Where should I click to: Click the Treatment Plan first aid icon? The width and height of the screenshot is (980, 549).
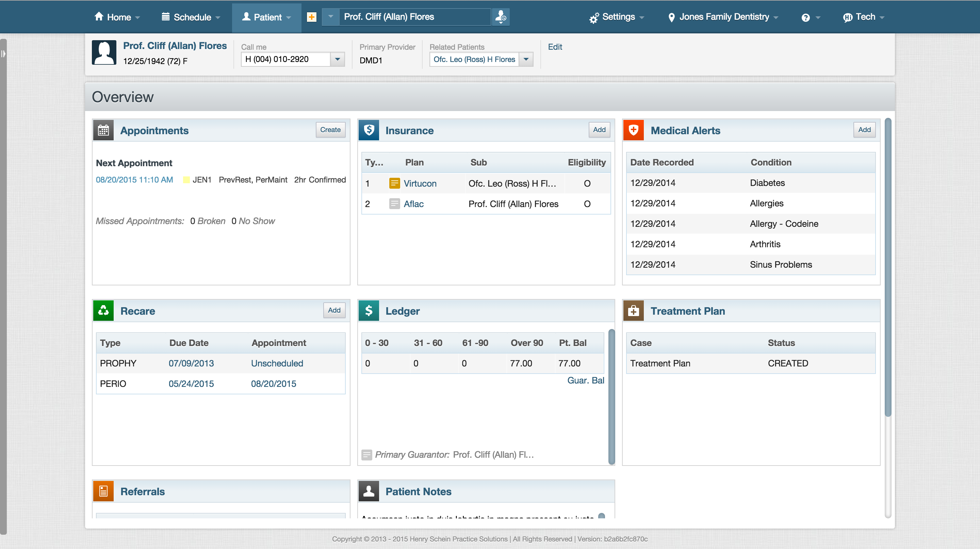pos(633,311)
